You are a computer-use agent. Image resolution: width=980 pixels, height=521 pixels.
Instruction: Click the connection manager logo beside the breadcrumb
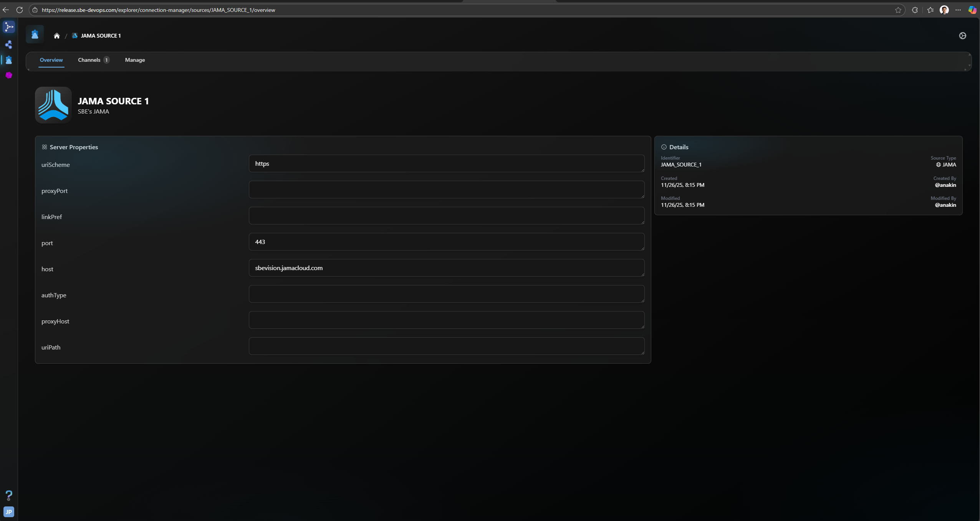click(35, 35)
